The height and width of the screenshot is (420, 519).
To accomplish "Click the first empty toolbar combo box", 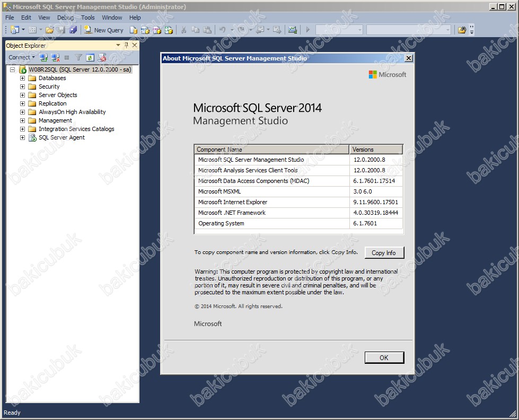I will (x=339, y=30).
